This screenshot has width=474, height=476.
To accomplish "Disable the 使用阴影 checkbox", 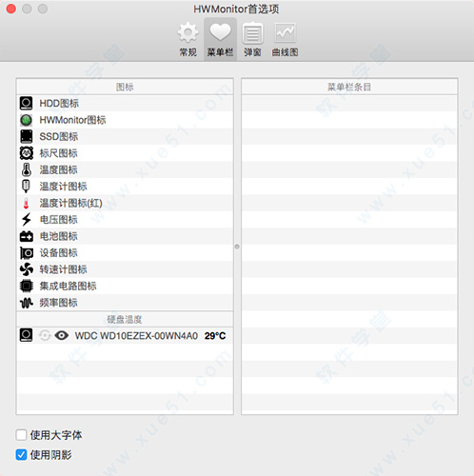I will point(21,455).
